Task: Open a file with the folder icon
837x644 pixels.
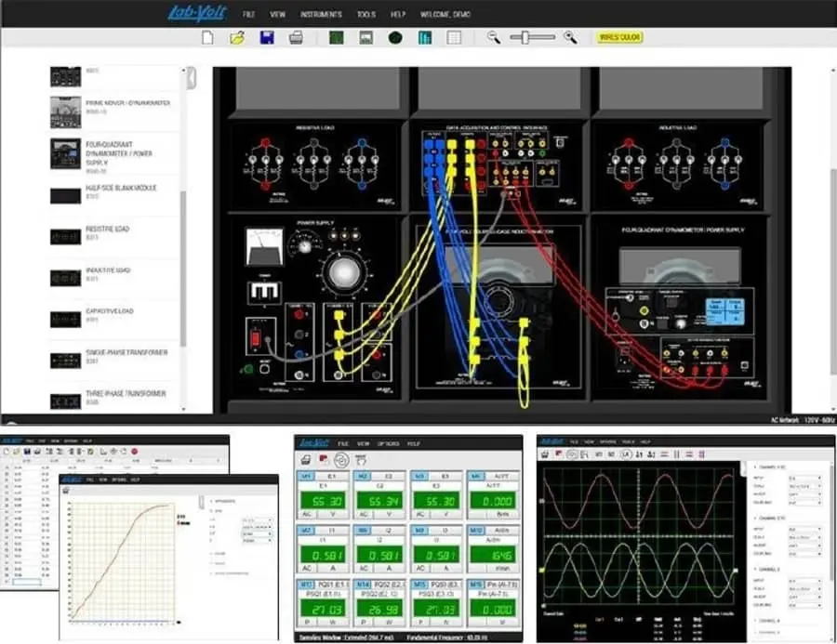Action: [x=237, y=38]
